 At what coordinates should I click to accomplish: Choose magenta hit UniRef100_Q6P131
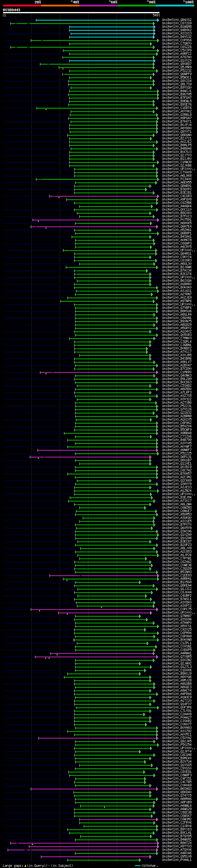click(177, 457)
